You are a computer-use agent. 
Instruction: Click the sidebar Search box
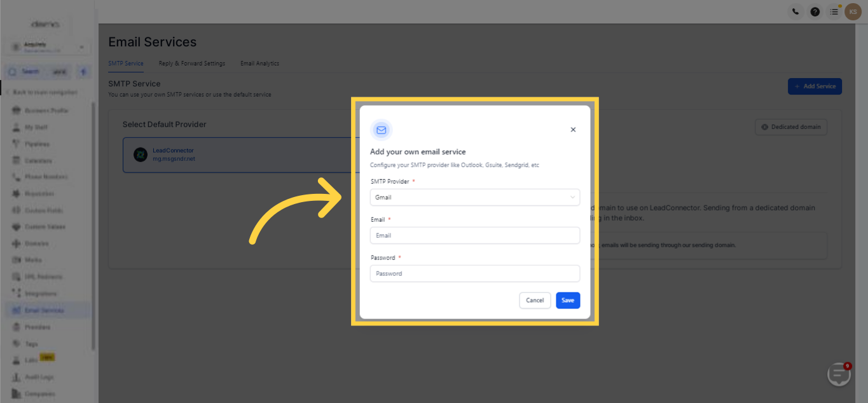pyautogui.click(x=39, y=72)
